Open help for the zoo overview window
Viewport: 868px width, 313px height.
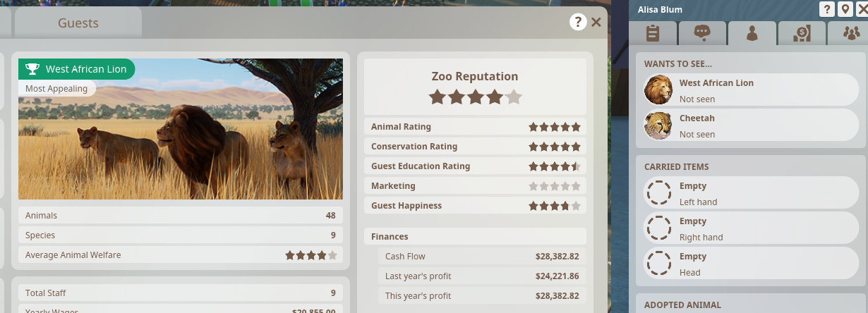(x=578, y=22)
